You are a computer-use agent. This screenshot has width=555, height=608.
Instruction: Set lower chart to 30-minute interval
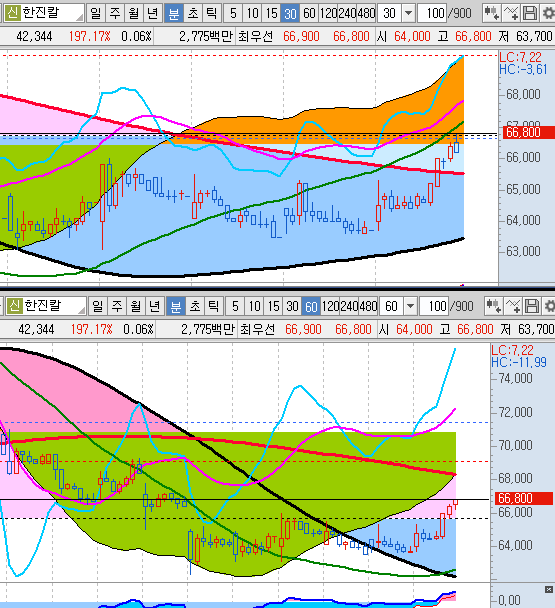pos(292,306)
